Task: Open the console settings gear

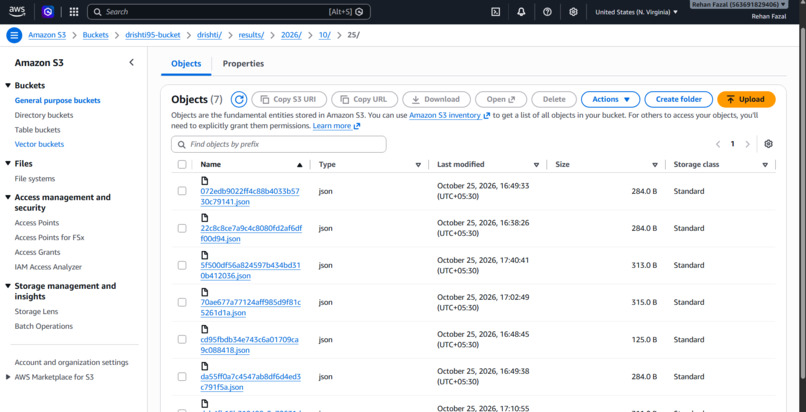Action: (x=573, y=12)
